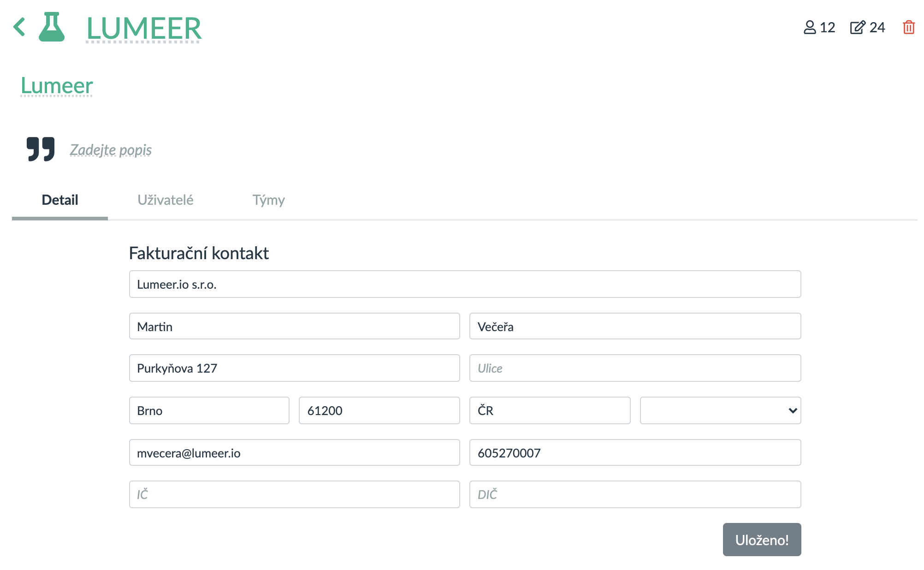Click the red trash delete icon
Image resolution: width=924 pixels, height=570 pixels.
909,27
